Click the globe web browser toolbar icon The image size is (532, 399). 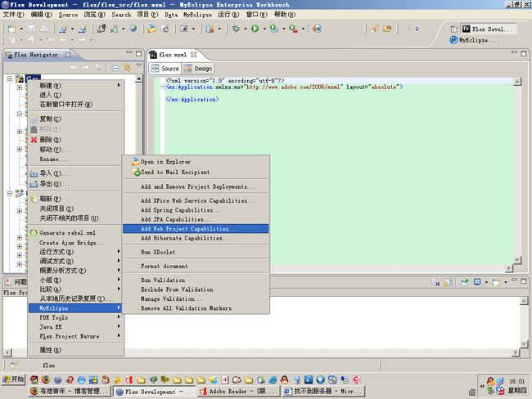133,29
